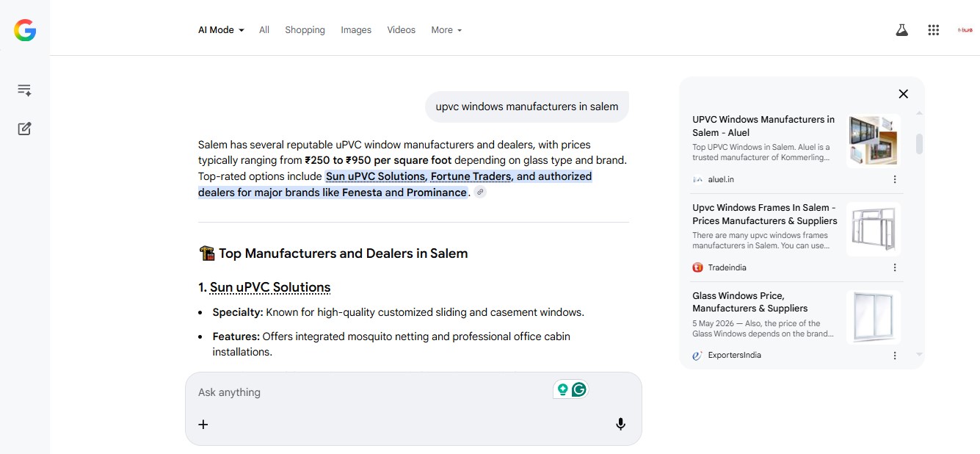980x454 pixels.
Task: Open options for ExportersIndia result
Action: point(895,356)
